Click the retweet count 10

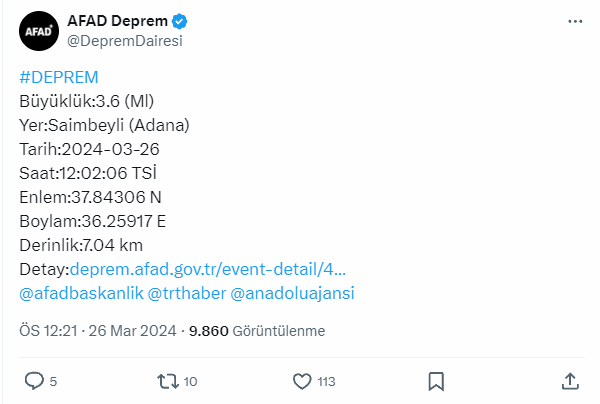[x=190, y=381]
